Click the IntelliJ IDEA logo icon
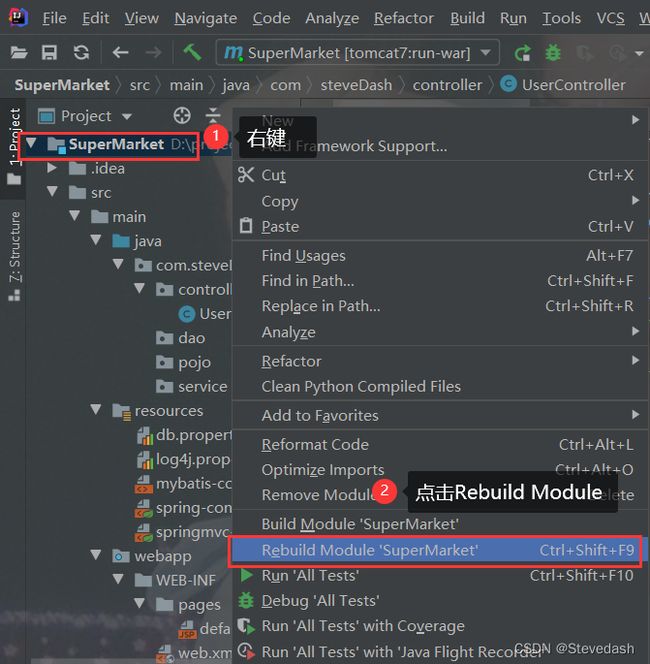 pos(18,17)
